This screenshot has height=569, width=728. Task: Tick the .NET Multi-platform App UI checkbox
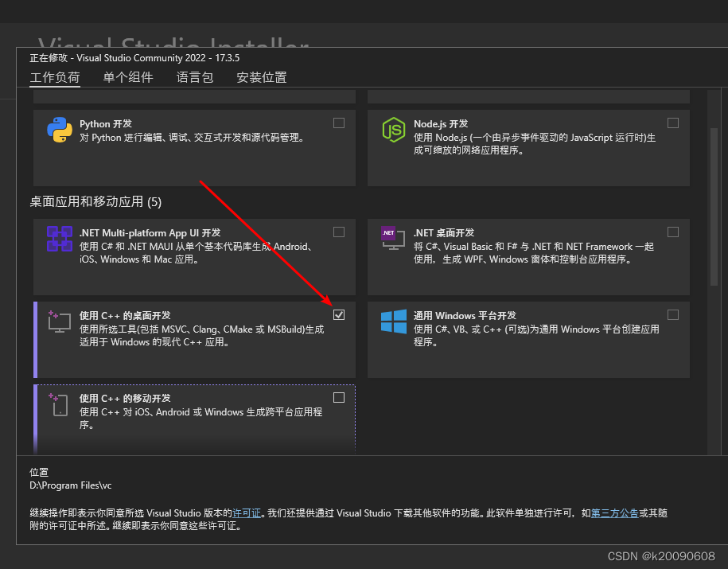(339, 232)
